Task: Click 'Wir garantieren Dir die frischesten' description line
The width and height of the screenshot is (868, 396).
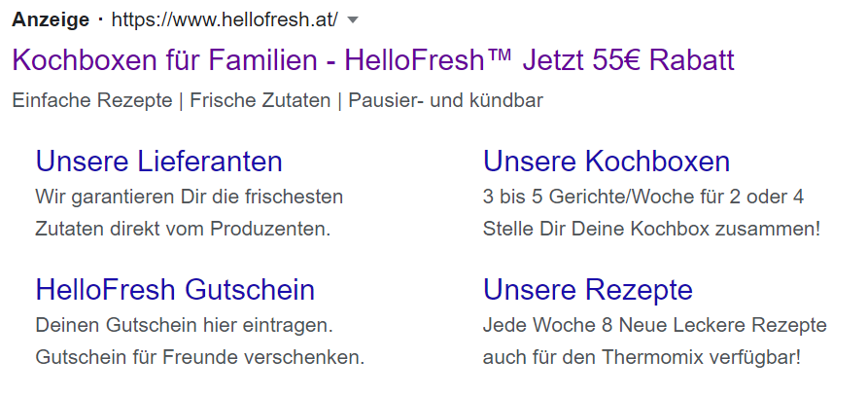Action: pos(190,198)
